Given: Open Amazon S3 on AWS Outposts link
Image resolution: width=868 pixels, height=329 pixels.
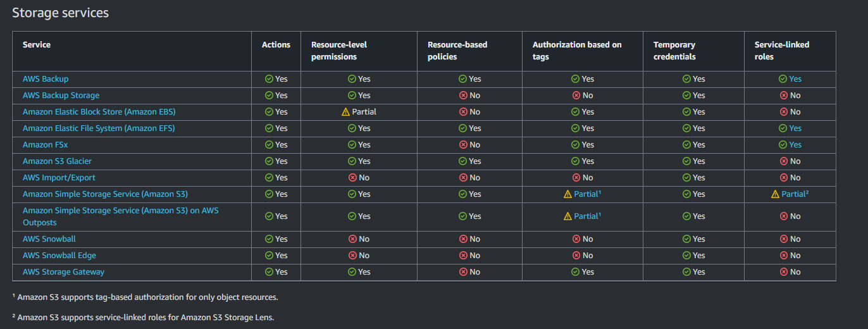Looking at the screenshot, I should click(120, 211).
